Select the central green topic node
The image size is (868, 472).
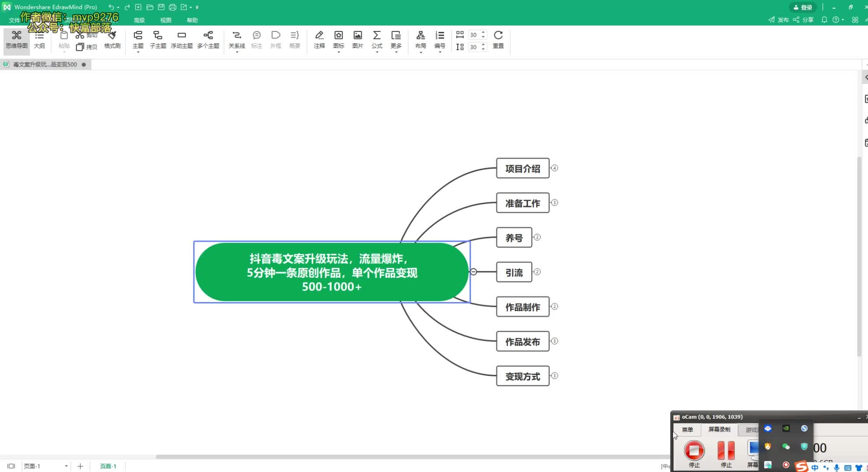(x=332, y=272)
